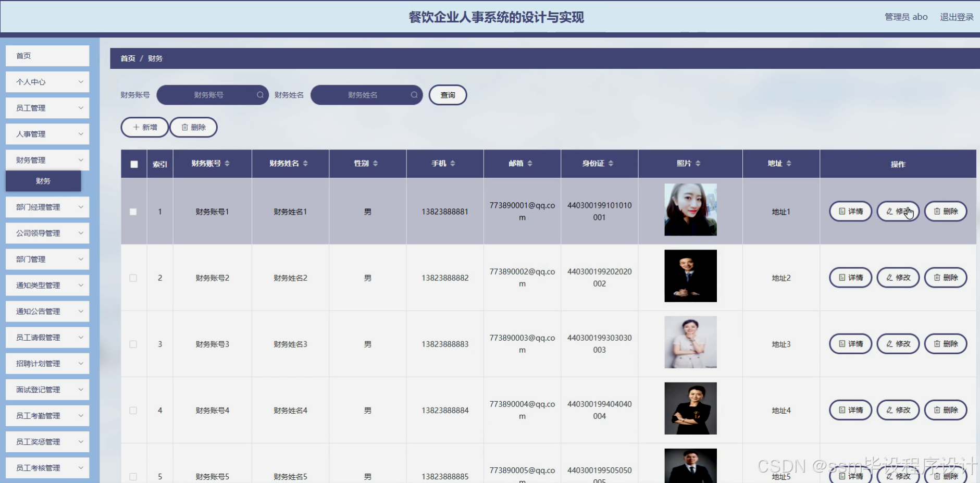This screenshot has width=980, height=483.
Task: Click the 退出登录 logout link
Action: [957, 17]
